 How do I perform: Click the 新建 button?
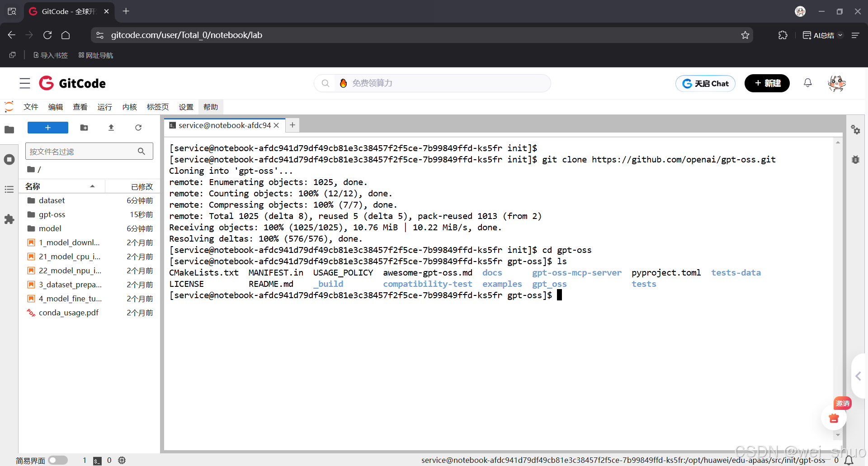(x=767, y=83)
